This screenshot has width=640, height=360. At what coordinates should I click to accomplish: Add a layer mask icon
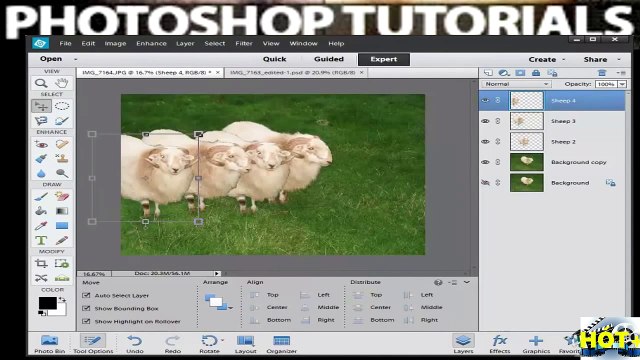tap(520, 73)
